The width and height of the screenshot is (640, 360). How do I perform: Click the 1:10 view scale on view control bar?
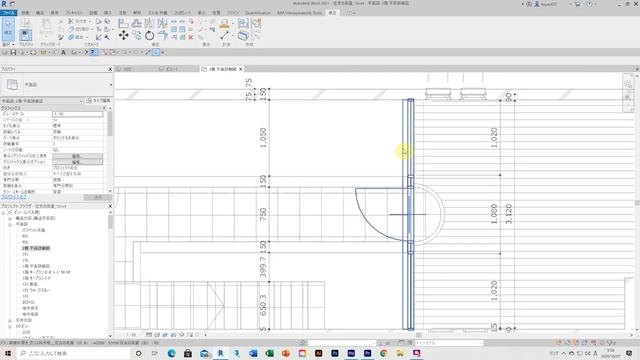pyautogui.click(x=131, y=335)
